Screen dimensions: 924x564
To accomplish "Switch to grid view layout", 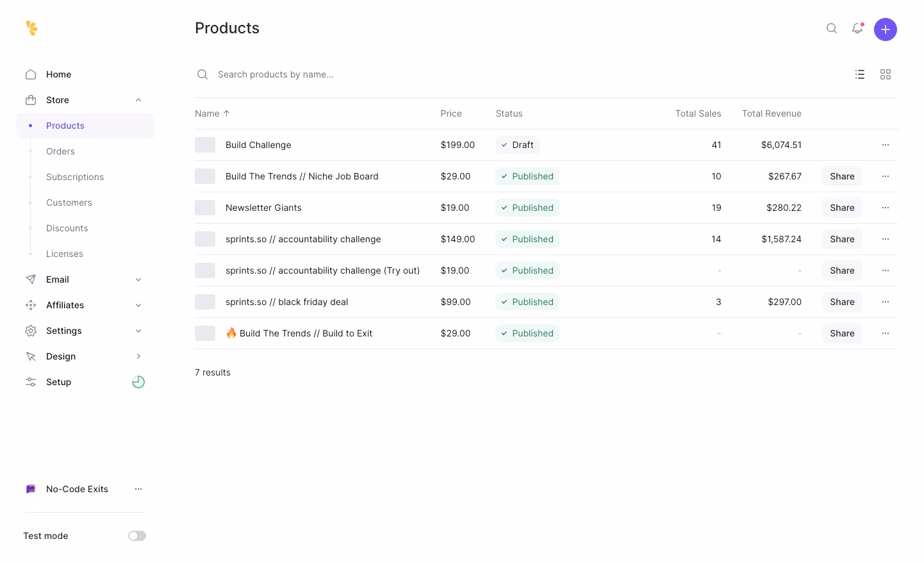I will (x=886, y=74).
